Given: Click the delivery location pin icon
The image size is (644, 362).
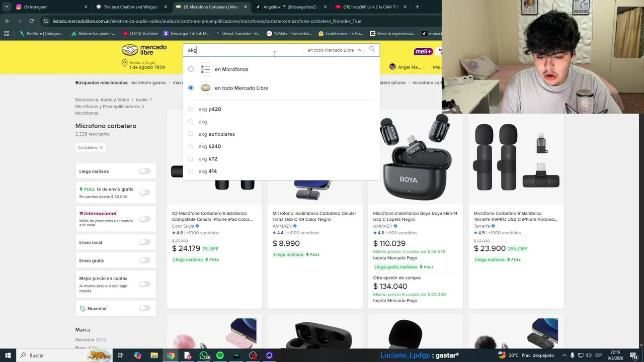Looking at the screenshot, I should (x=124, y=63).
